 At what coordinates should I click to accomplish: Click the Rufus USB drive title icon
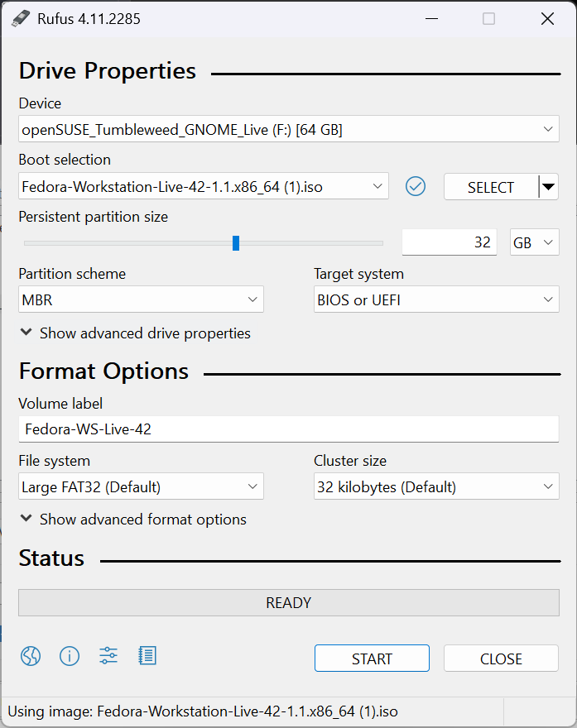click(21, 18)
